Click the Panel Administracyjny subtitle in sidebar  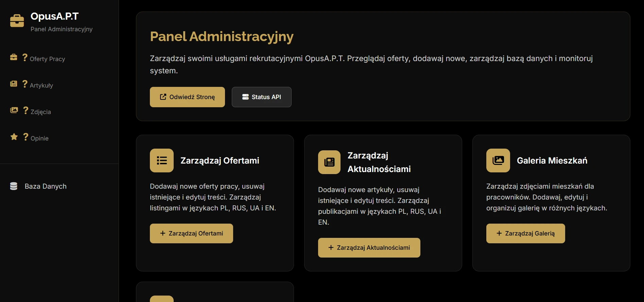pyautogui.click(x=62, y=29)
